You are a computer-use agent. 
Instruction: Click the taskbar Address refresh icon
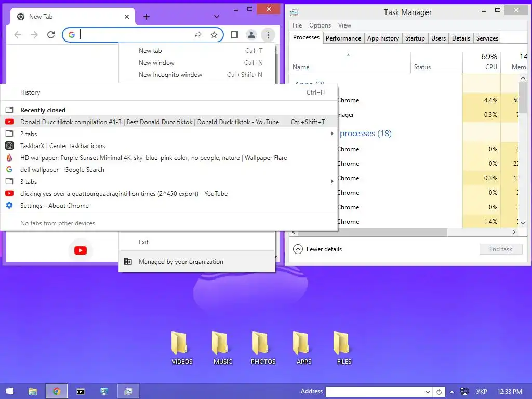click(439, 392)
